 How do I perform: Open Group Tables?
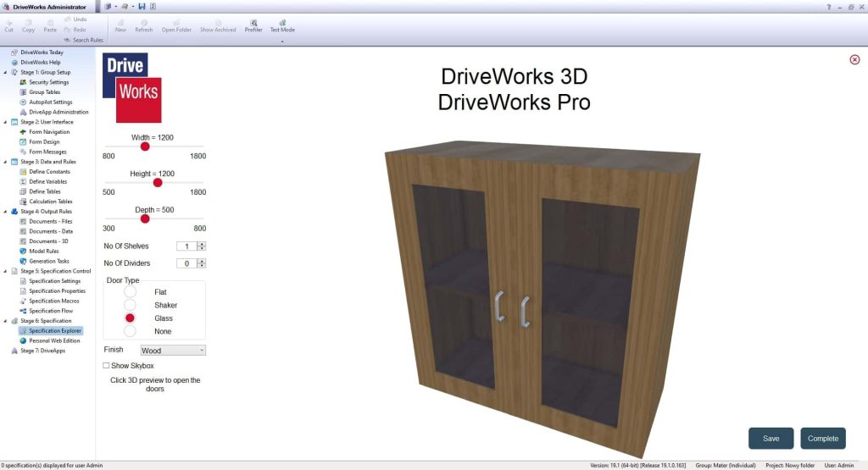pos(40,91)
